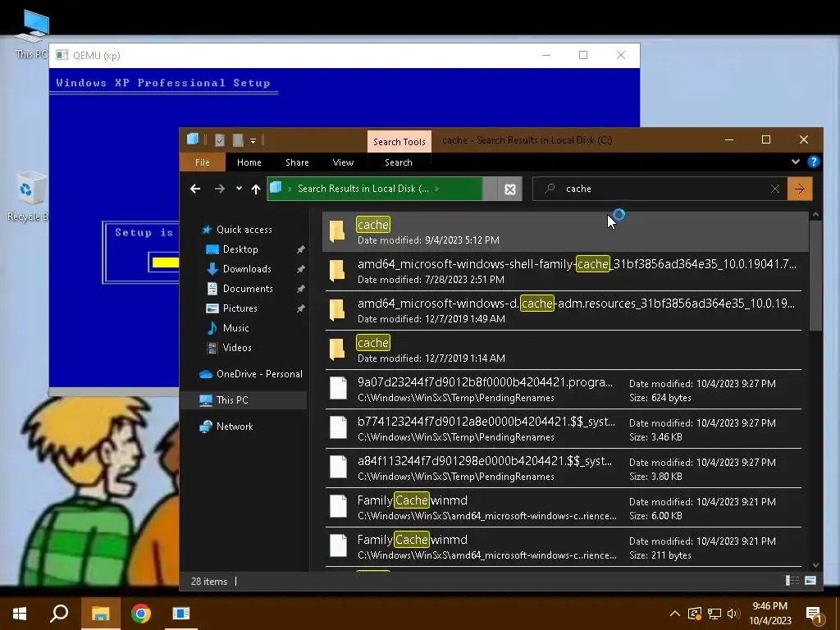The image size is (840, 630).
Task: Go forward with the forward arrow
Action: [220, 189]
